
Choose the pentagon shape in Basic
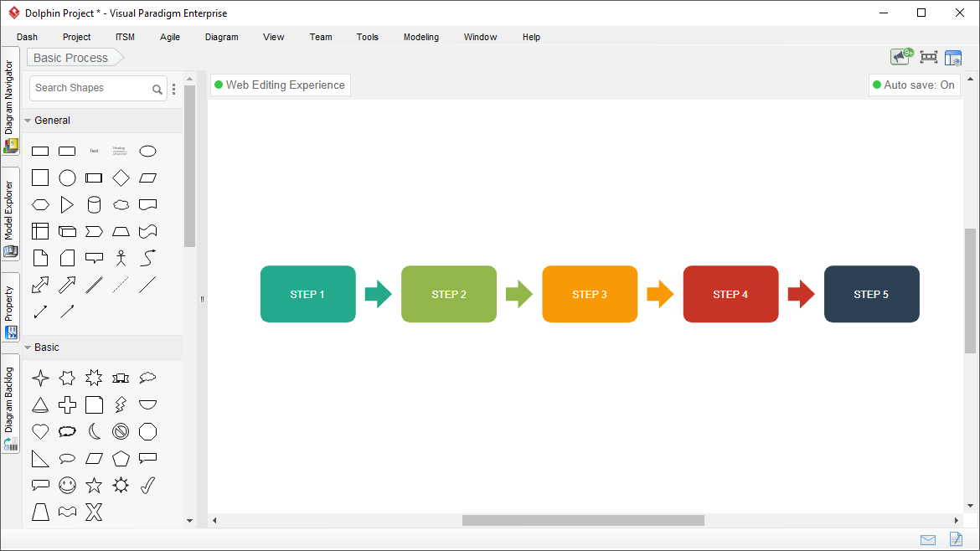pyautogui.click(x=121, y=459)
